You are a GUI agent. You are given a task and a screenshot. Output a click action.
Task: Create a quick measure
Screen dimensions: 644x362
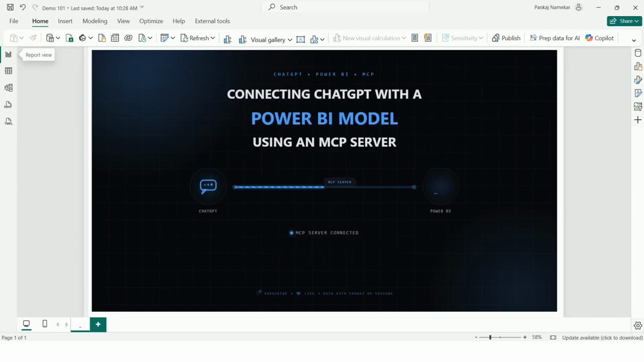click(428, 38)
